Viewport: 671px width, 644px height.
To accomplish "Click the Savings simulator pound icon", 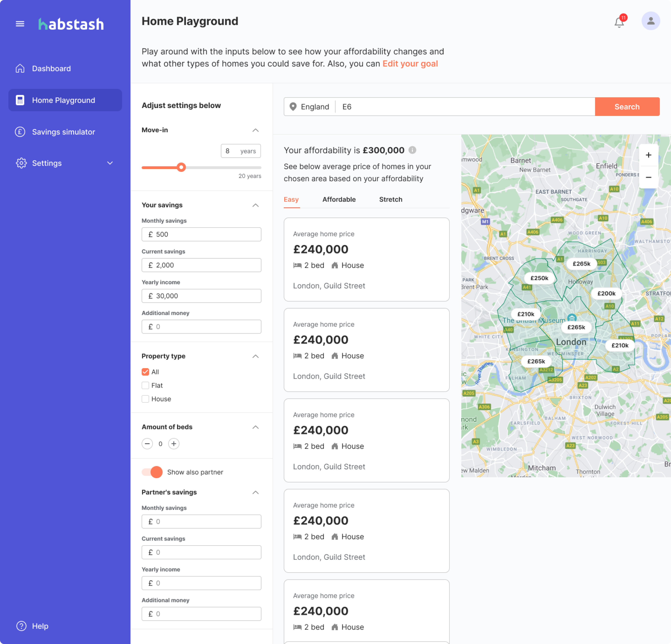I will tap(20, 132).
